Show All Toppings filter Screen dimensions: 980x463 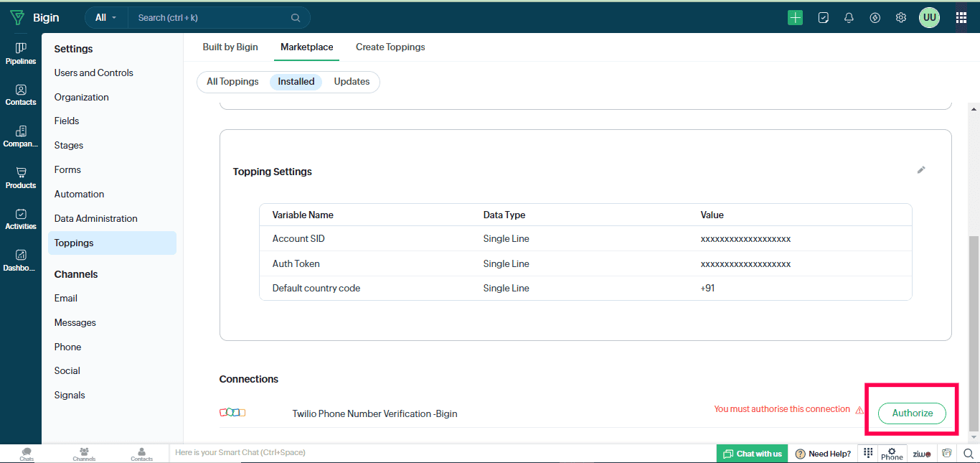click(x=232, y=82)
